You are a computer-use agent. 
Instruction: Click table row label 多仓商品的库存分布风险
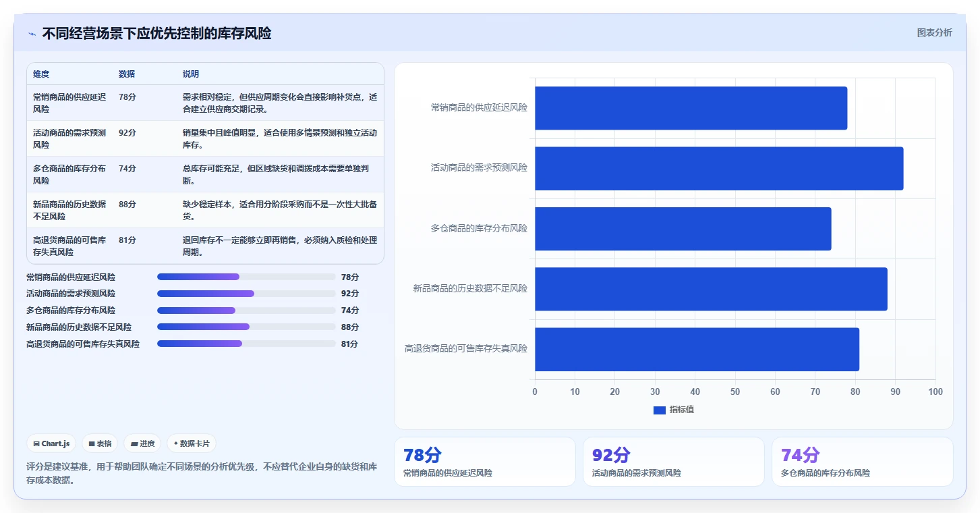coord(69,174)
